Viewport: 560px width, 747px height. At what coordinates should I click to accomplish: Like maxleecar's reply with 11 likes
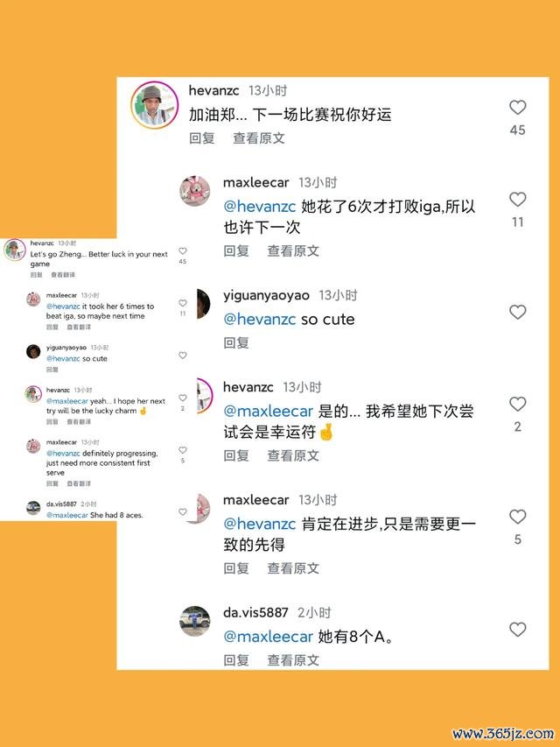(518, 199)
